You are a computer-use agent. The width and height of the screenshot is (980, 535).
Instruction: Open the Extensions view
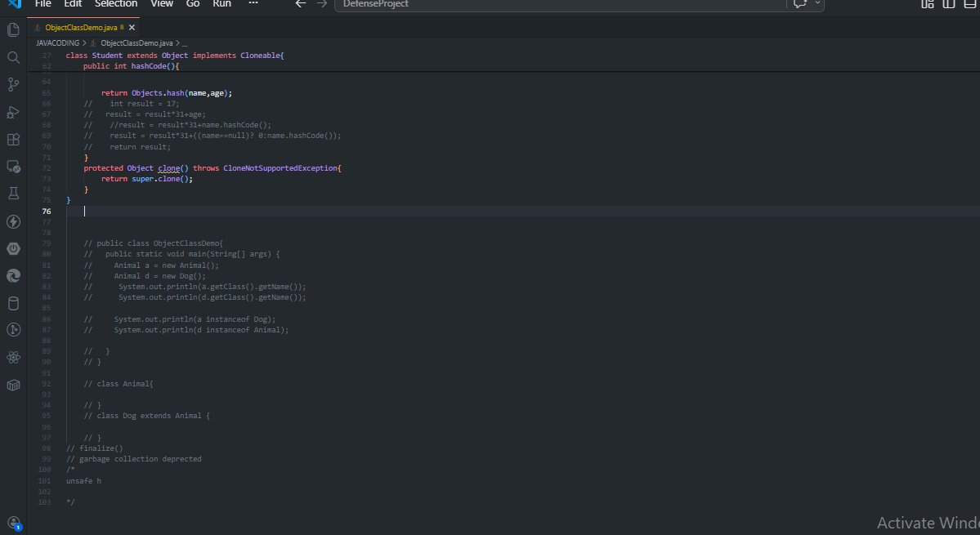click(x=13, y=140)
